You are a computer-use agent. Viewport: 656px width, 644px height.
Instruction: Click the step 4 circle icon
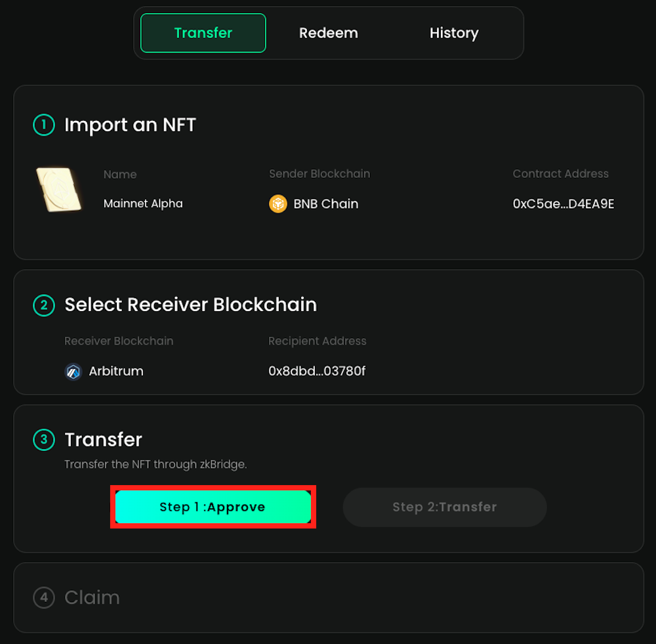pos(44,597)
